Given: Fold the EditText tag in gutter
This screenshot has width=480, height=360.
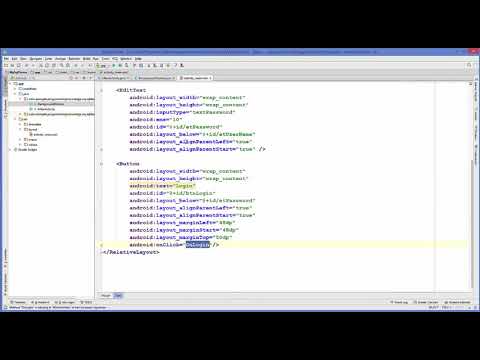Looking at the screenshot, I should (x=102, y=90).
